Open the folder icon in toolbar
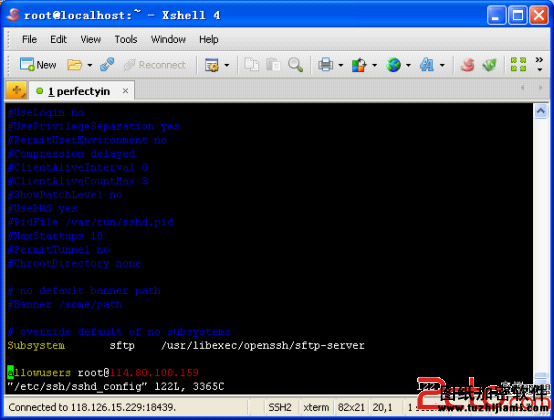The image size is (554, 420). point(75,65)
